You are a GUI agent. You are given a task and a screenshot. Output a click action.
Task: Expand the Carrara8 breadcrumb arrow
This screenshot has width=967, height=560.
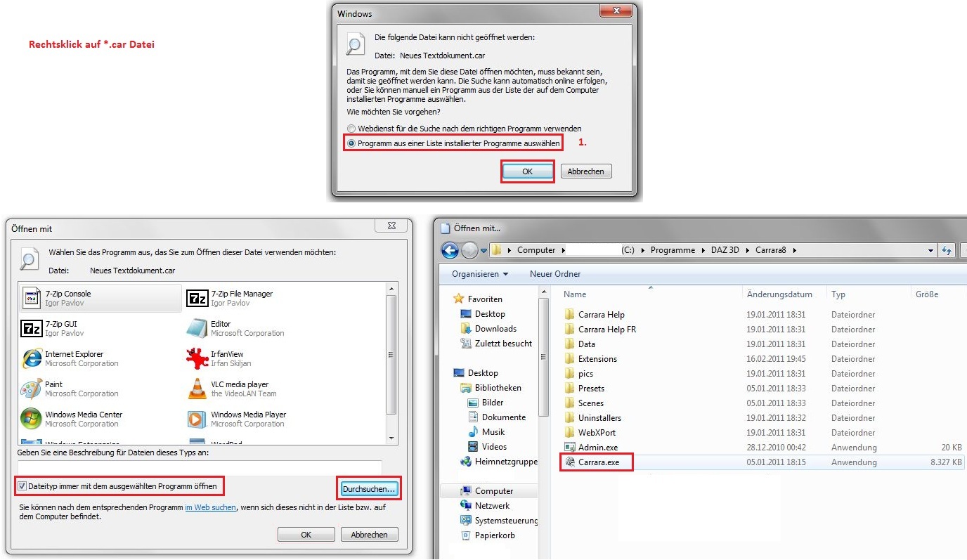pos(795,250)
